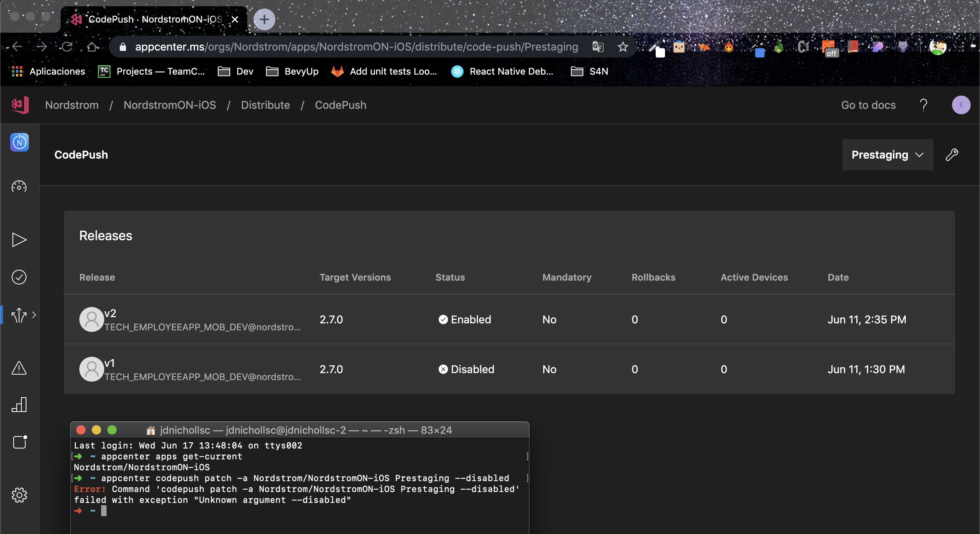
Task: Enable the disabled v1 release
Action: click(x=467, y=369)
